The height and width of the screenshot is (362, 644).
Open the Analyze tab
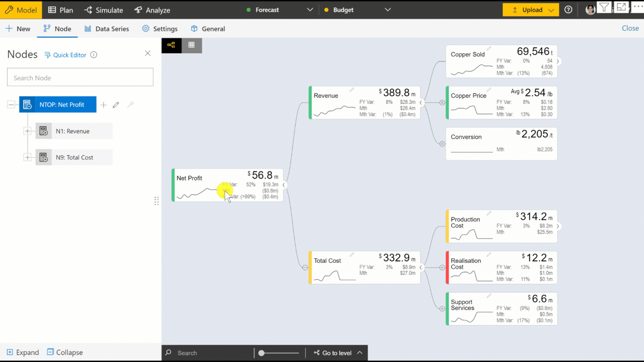[x=152, y=10]
